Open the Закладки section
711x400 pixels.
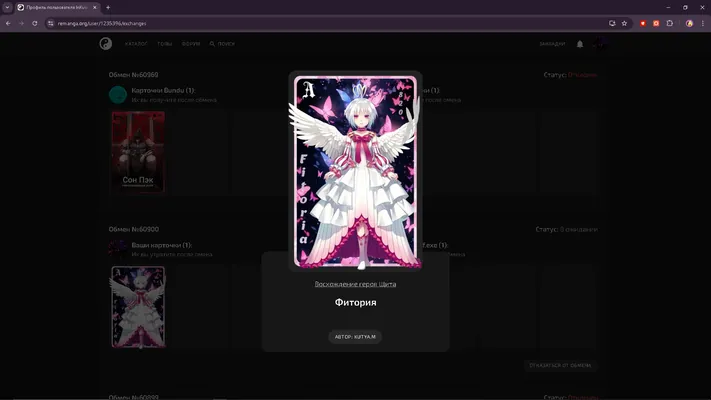pyautogui.click(x=552, y=44)
